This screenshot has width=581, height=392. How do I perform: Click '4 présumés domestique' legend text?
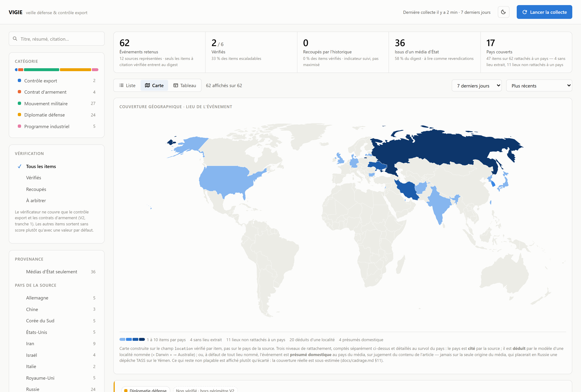pos(361,340)
